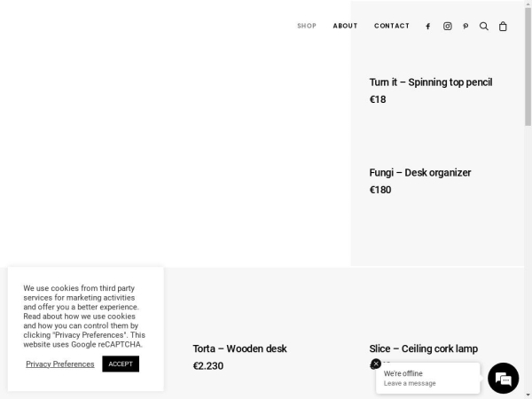Open the Pinterest social icon
Viewport: 532px width, 399px height.
click(x=465, y=26)
